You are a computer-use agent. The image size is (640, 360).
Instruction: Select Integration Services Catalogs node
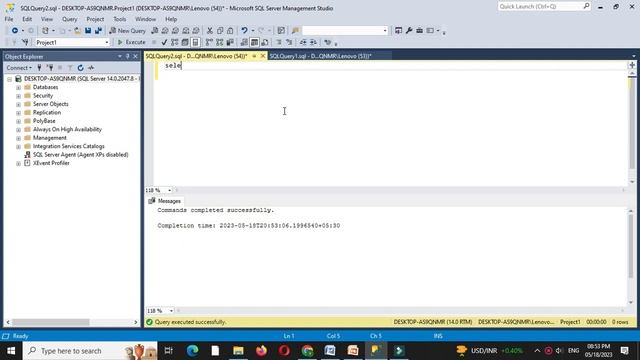click(69, 146)
